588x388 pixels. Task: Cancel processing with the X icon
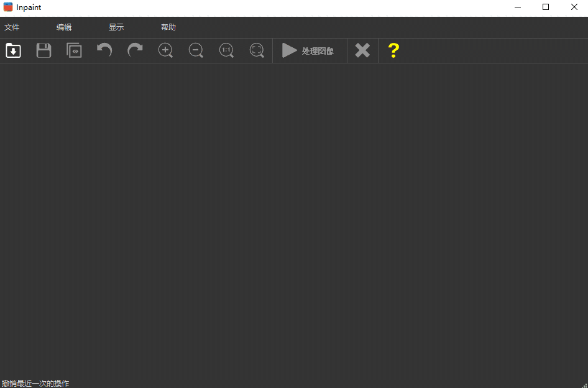(362, 50)
